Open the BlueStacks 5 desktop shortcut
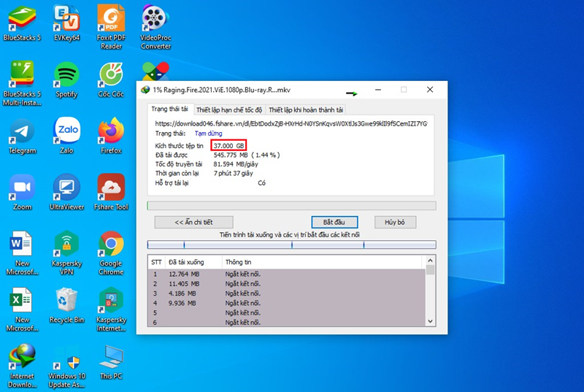The image size is (584, 392). click(x=22, y=23)
